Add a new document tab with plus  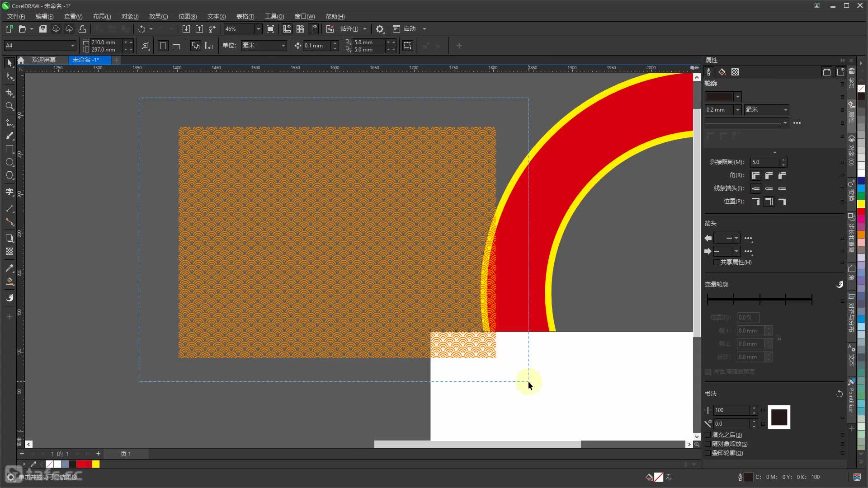(116, 60)
